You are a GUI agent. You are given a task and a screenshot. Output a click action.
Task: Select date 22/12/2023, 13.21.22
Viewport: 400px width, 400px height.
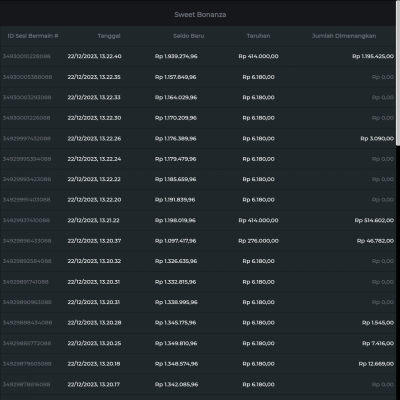click(x=93, y=220)
